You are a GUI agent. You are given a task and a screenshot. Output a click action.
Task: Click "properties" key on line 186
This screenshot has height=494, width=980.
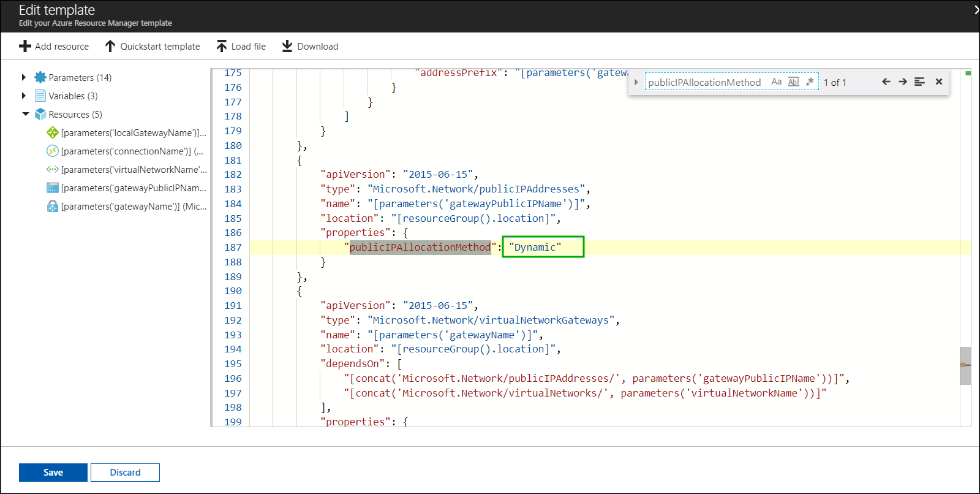[356, 232]
